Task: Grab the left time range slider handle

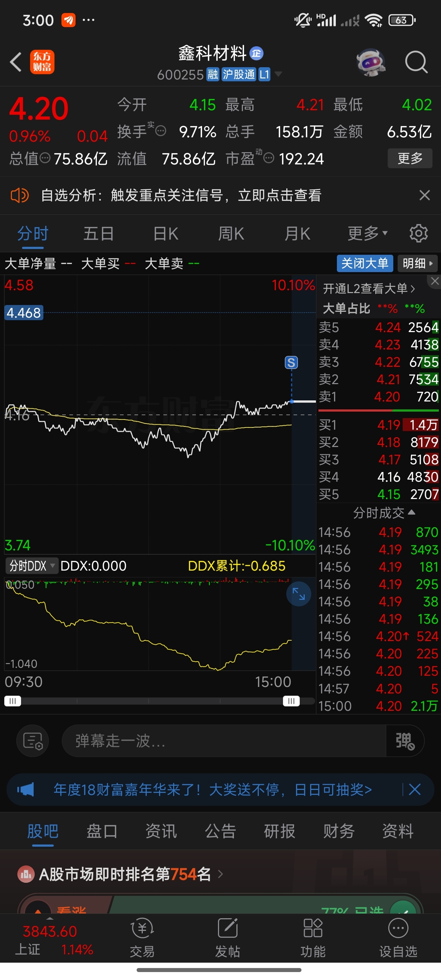Action: [x=13, y=701]
